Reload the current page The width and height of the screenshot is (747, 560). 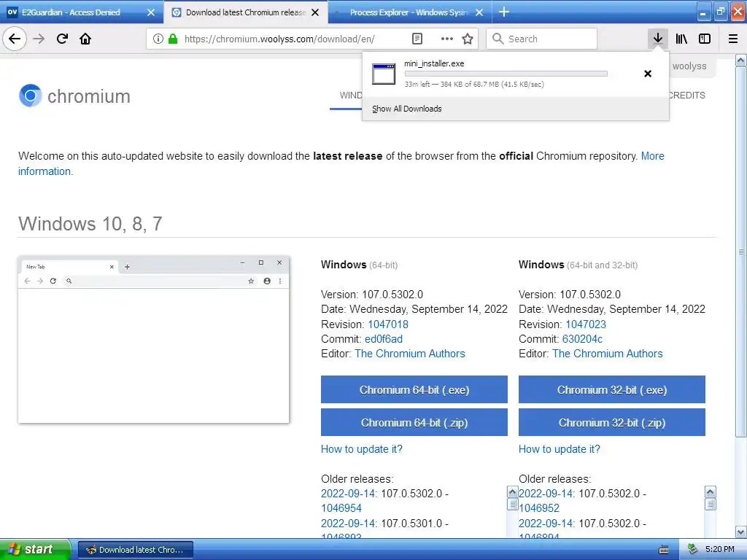62,39
